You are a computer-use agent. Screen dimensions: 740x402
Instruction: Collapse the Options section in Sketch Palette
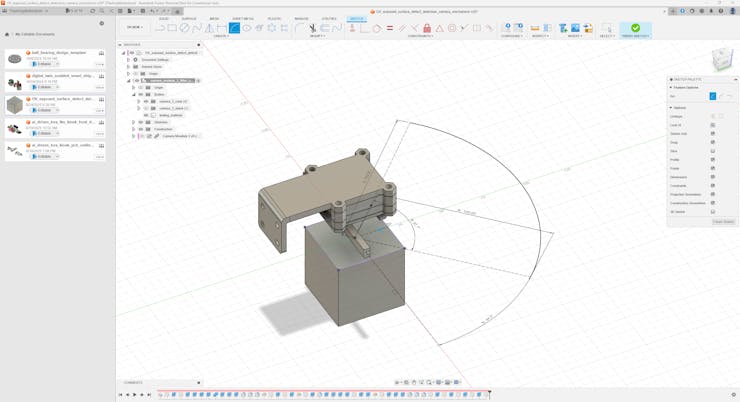(x=671, y=108)
